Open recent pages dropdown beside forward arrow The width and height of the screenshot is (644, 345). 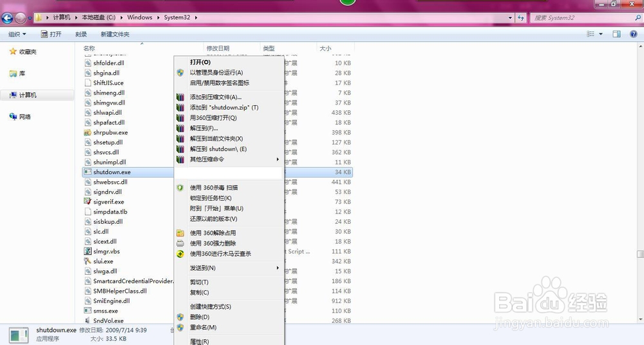tap(30, 18)
